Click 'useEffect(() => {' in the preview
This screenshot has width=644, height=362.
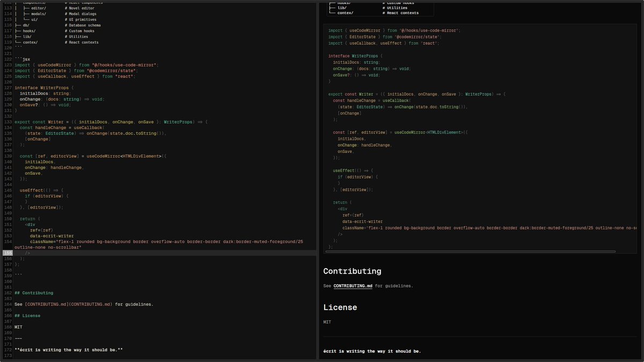353,171
